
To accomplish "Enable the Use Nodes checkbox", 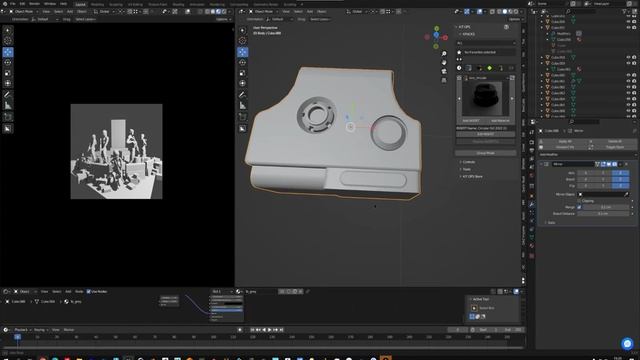I will [89, 291].
